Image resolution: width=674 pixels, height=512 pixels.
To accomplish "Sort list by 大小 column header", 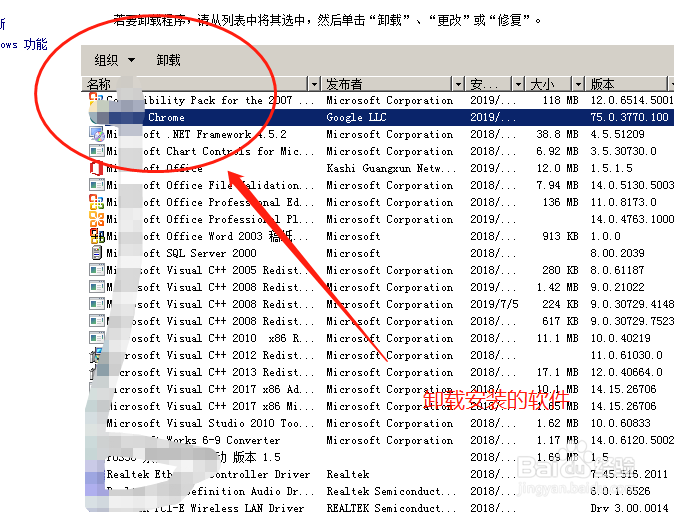I will (x=548, y=84).
